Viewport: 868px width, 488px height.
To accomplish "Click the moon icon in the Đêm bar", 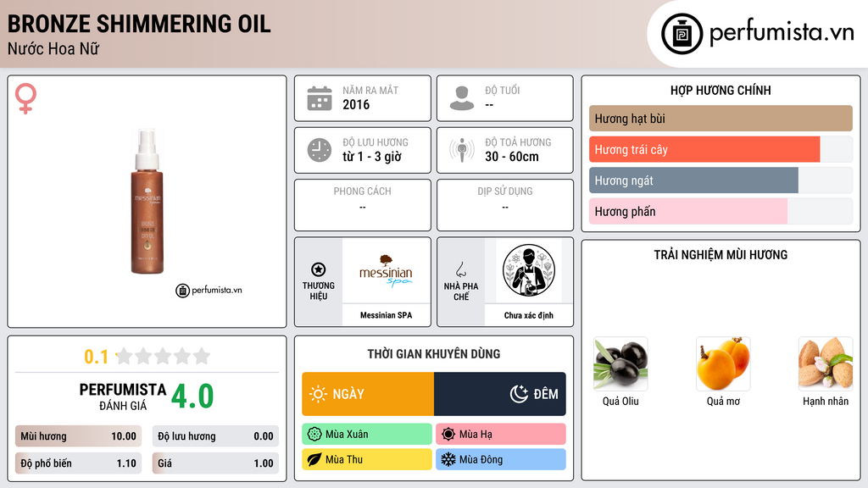I will click(519, 394).
